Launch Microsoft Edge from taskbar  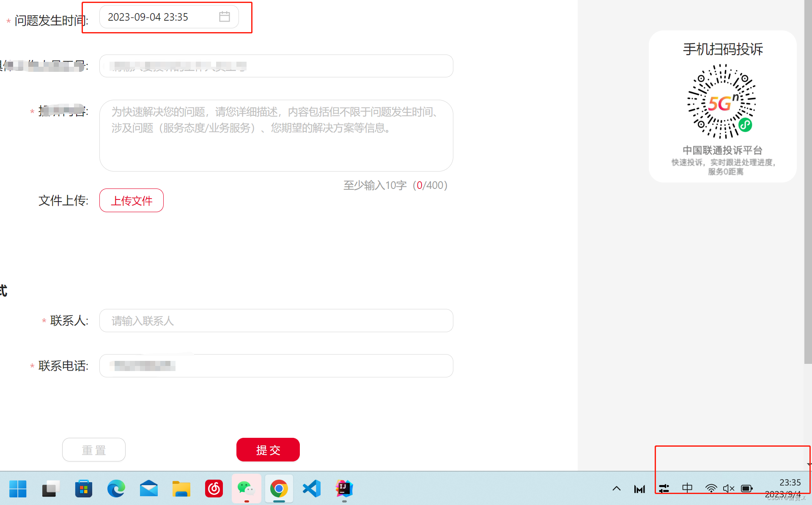pyautogui.click(x=116, y=489)
